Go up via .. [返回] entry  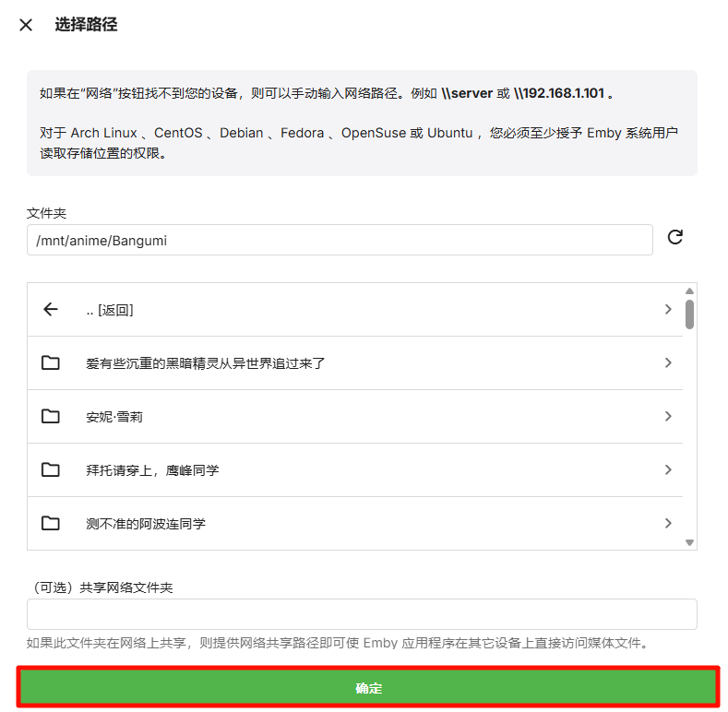[x=110, y=310]
